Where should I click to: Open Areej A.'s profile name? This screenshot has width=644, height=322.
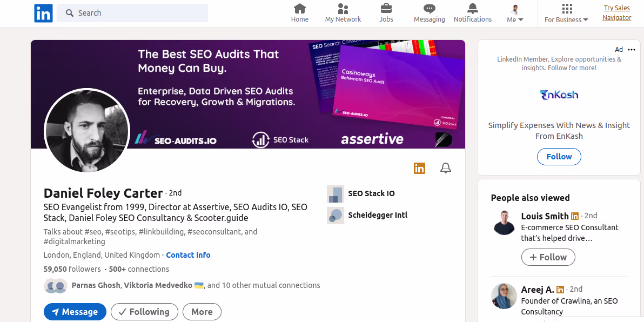[x=538, y=290]
